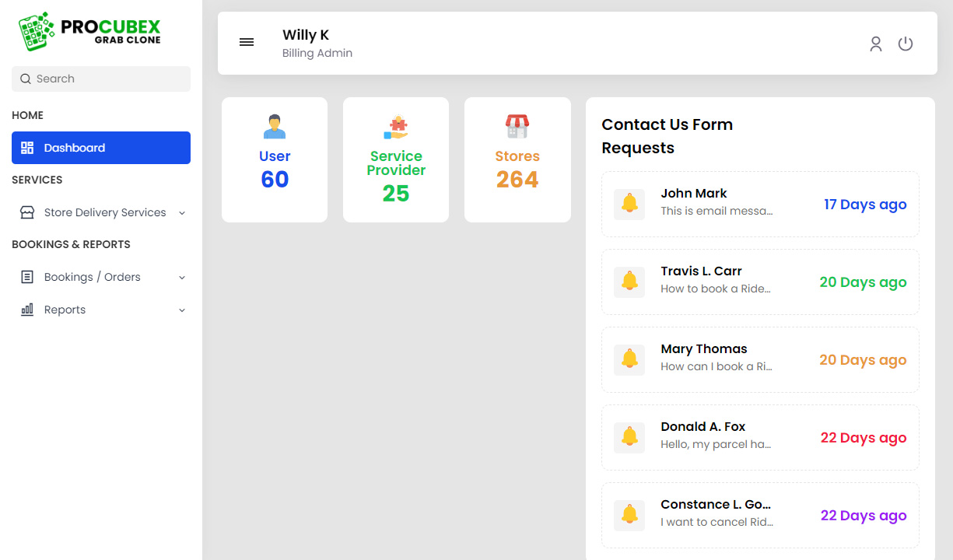Click the '17 Days ago' label
Screen dimensions: 953x560
[865, 205]
